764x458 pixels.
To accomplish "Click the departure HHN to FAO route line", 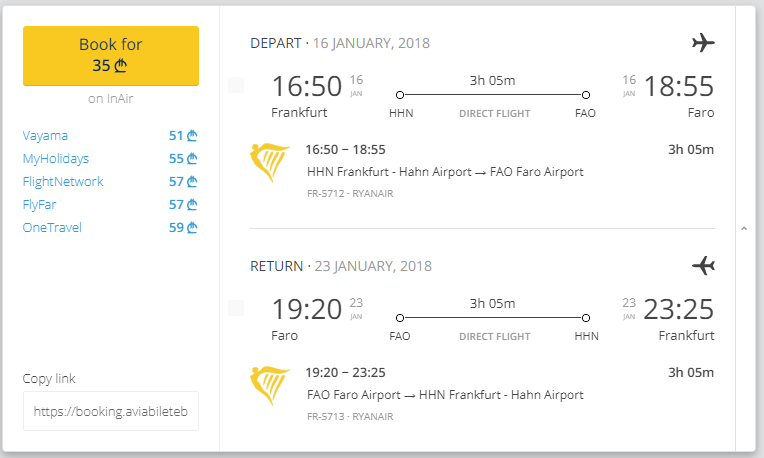I will [492, 95].
